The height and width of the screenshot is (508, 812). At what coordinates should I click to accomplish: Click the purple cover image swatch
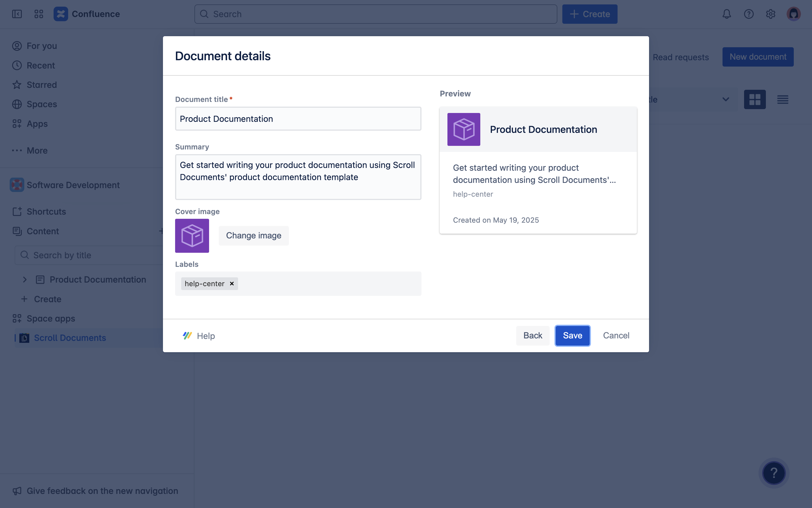click(192, 236)
